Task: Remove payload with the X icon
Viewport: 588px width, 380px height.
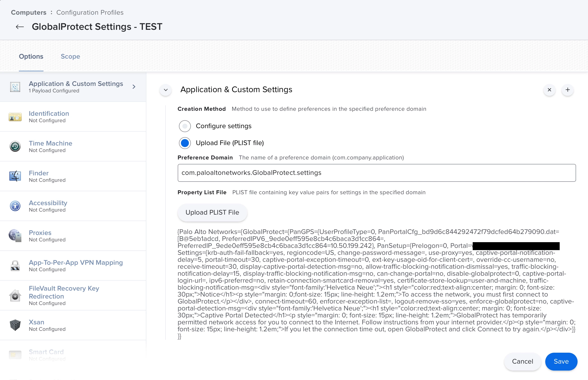Action: [549, 90]
